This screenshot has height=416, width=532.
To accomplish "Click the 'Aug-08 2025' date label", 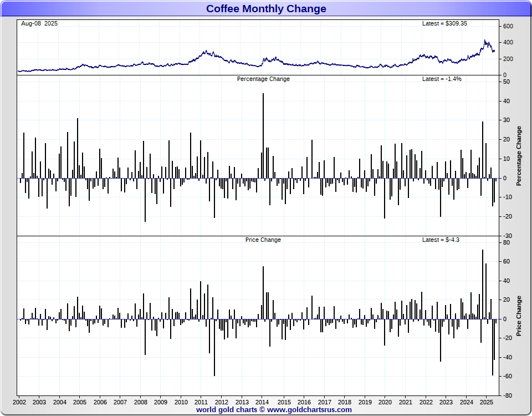I will click(39, 23).
